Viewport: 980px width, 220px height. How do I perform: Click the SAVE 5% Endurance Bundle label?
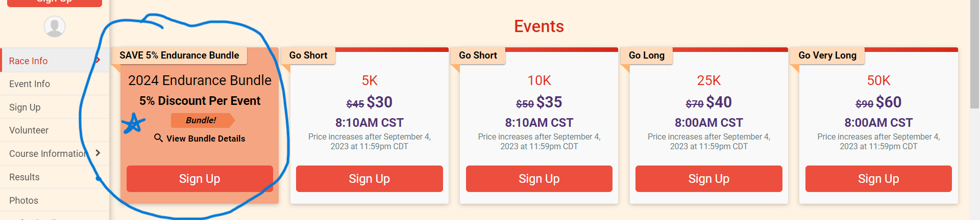179,56
